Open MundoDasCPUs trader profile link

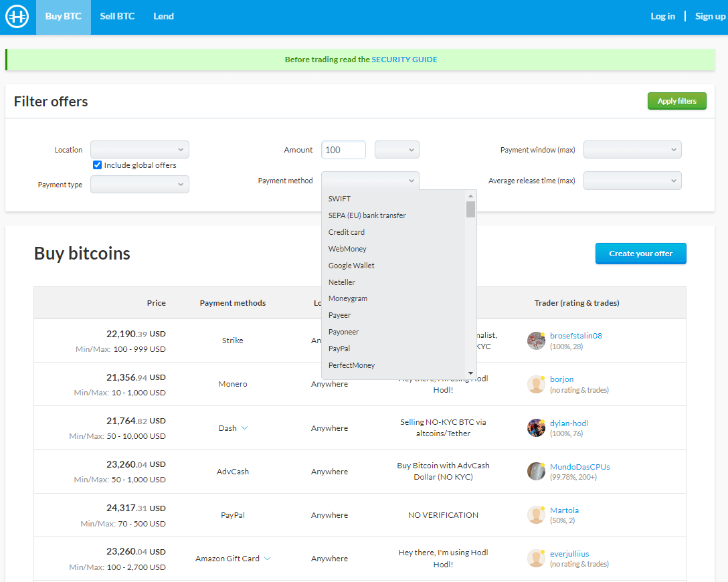coord(580,467)
